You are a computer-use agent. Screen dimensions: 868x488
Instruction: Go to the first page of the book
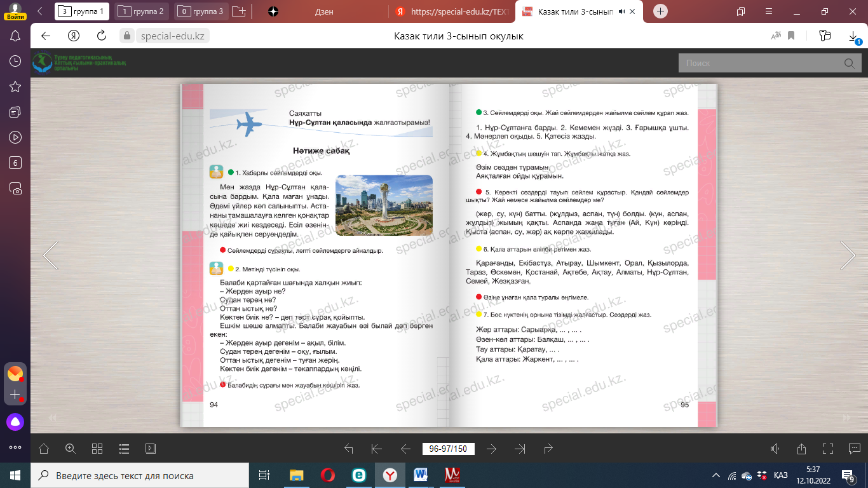click(376, 449)
